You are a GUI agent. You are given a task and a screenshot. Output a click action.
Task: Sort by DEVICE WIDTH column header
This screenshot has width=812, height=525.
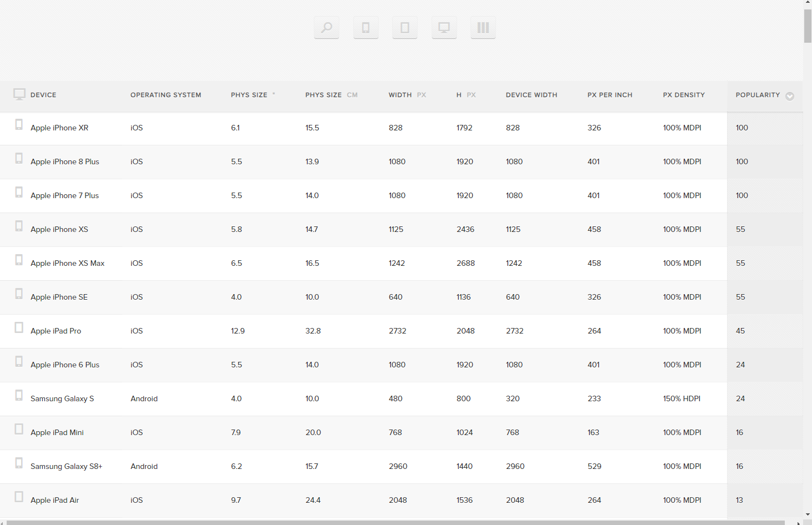click(x=532, y=95)
